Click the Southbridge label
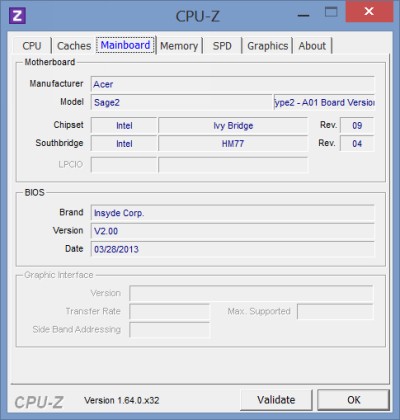 pyautogui.click(x=59, y=143)
